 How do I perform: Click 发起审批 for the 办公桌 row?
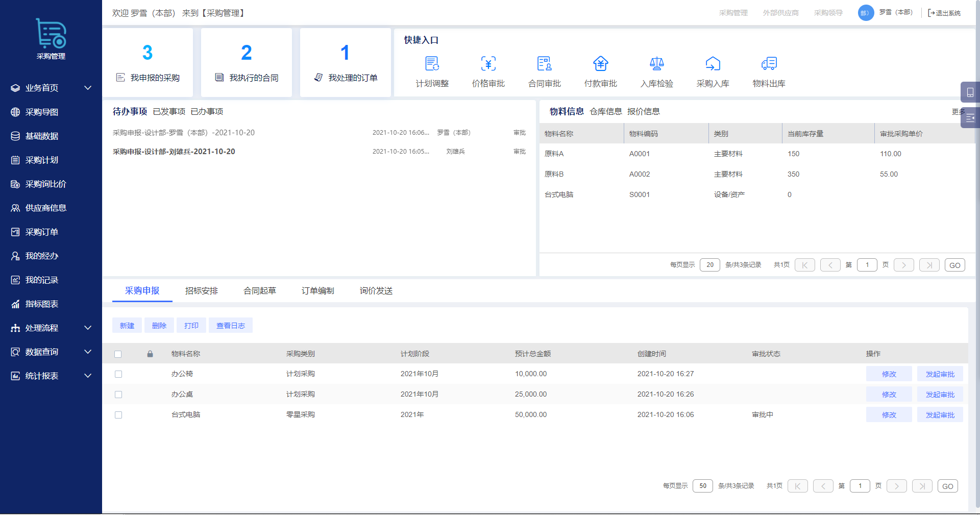pos(940,395)
